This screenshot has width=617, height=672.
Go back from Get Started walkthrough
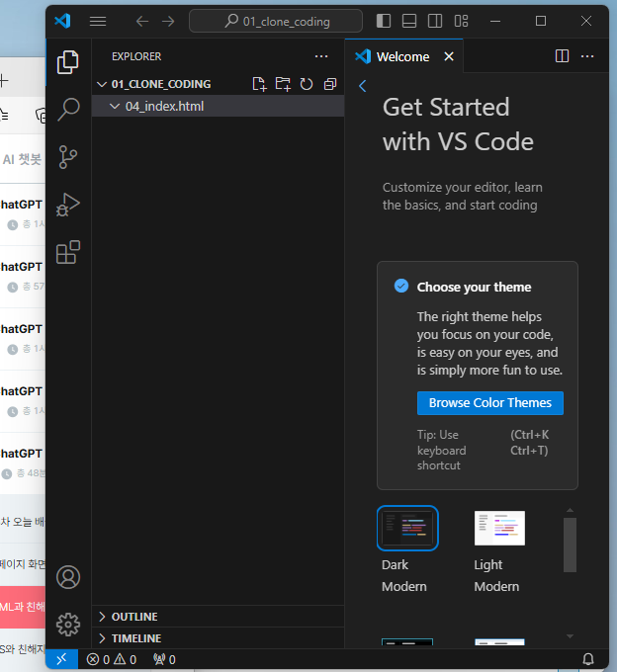[x=363, y=86]
